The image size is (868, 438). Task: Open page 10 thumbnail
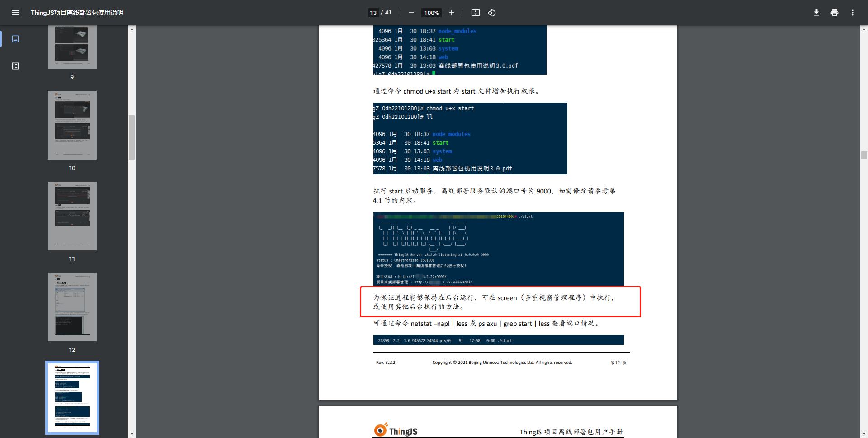[72, 125]
